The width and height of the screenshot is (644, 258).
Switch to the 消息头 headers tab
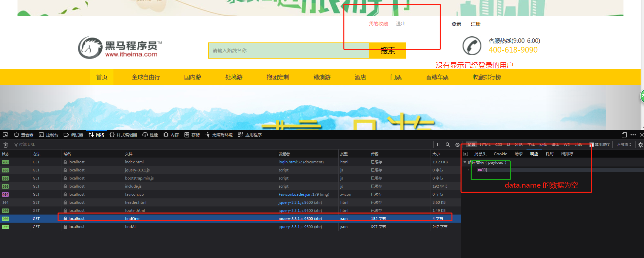[480, 154]
